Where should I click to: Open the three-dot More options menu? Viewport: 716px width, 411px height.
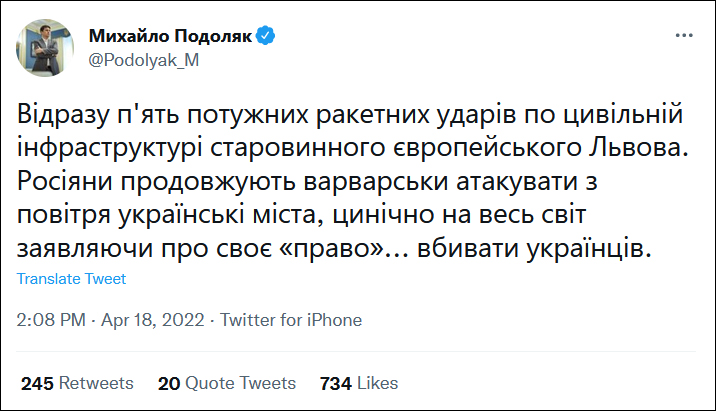coord(684,36)
